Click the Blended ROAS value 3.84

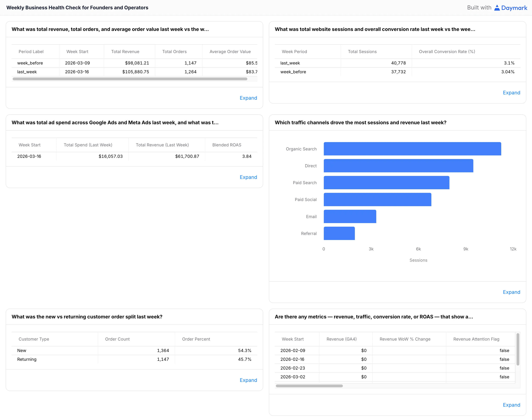coord(247,156)
